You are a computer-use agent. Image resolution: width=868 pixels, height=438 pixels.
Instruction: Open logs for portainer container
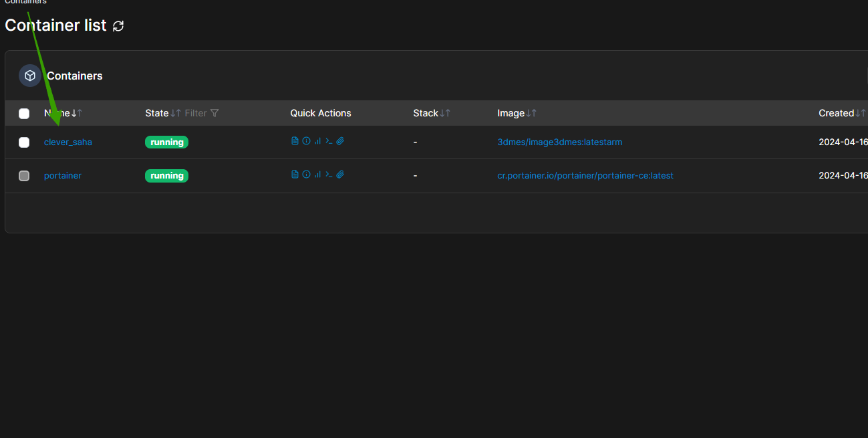[295, 175]
